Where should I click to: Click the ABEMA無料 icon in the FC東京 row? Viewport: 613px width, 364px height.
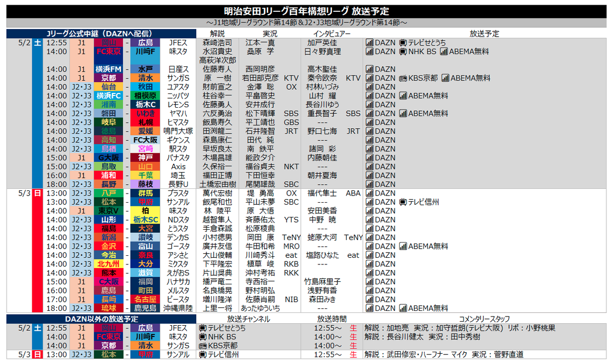443,52
